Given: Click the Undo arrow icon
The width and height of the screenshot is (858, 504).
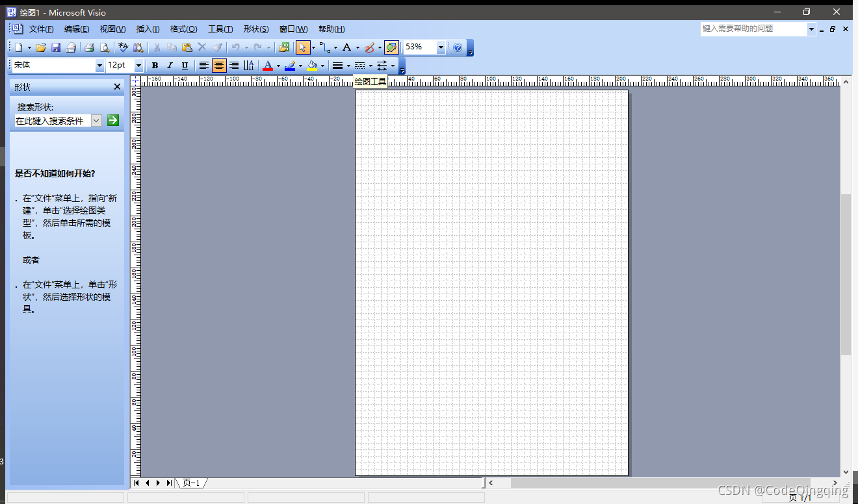Looking at the screenshot, I should coord(235,47).
